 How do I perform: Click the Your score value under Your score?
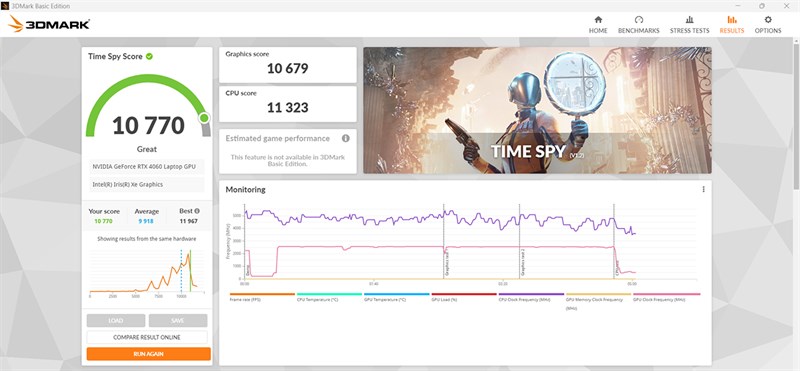104,221
